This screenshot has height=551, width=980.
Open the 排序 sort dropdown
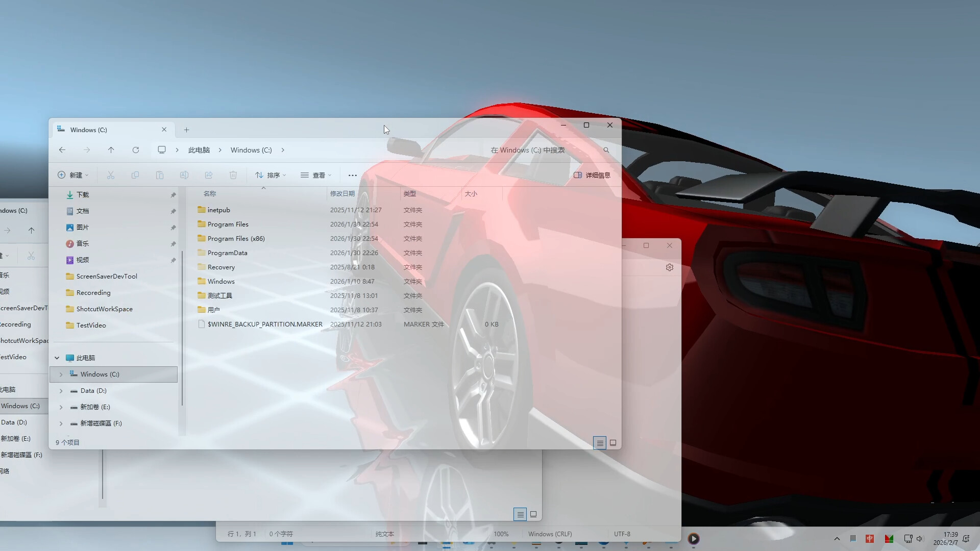pos(270,175)
